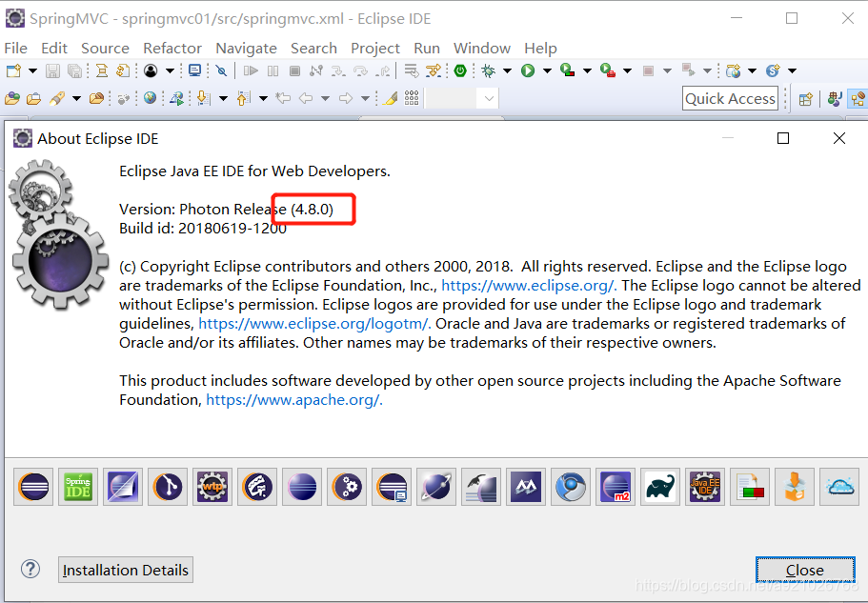Expand the Debug dropdown arrow
Image resolution: width=868 pixels, height=603 pixels.
507,70
